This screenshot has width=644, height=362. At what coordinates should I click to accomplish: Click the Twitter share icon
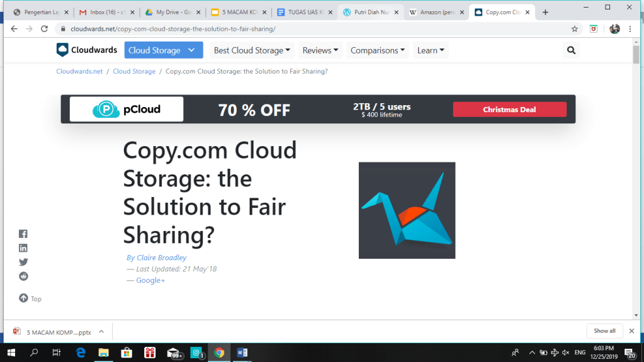(x=23, y=262)
